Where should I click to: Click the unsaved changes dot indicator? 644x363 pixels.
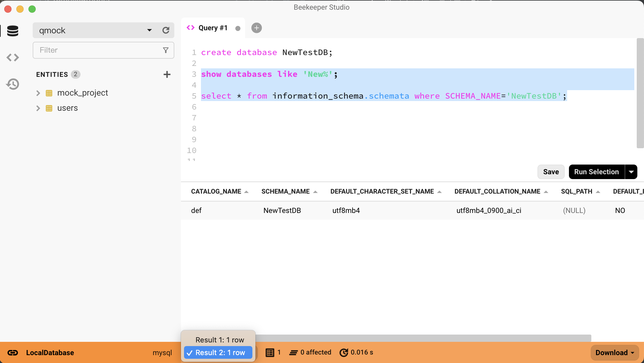(237, 28)
